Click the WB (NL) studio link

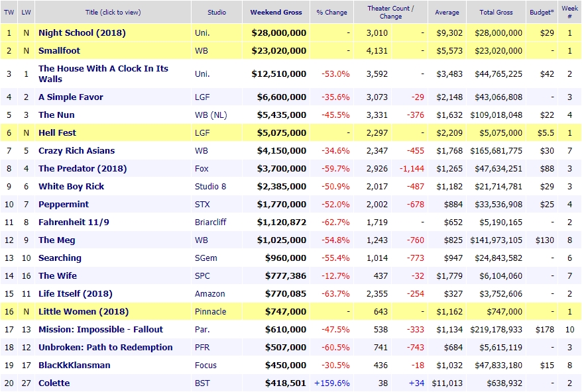(211, 115)
